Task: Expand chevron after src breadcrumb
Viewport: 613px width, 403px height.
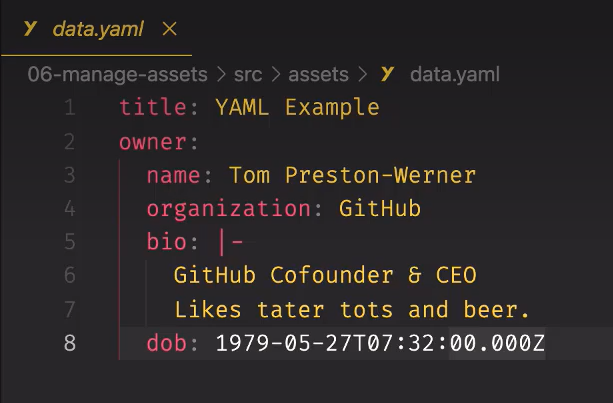Action: 276,74
